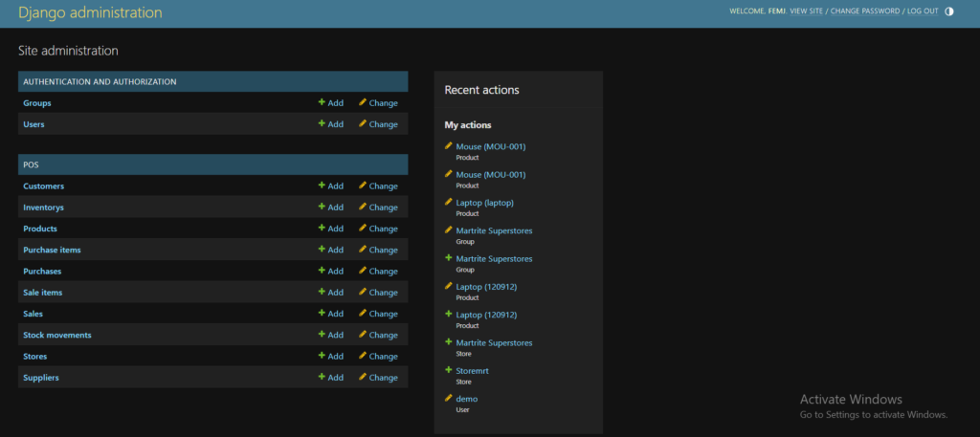Open the Storemrt recent action entry
The image size is (980, 437).
[x=473, y=370]
